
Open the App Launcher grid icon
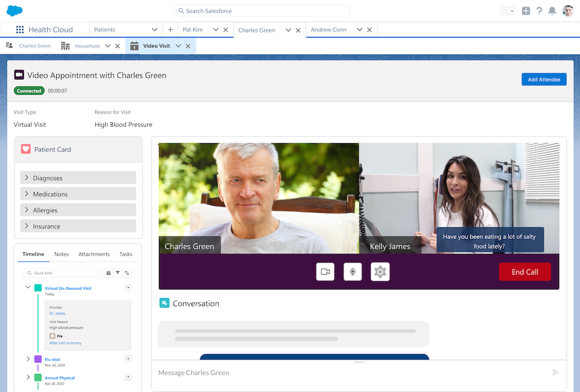pyautogui.click(x=20, y=30)
